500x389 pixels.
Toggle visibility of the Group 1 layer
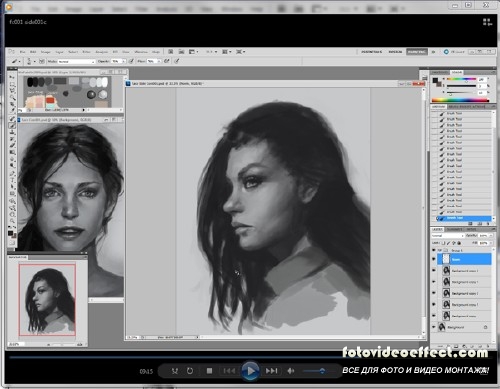coord(434,250)
